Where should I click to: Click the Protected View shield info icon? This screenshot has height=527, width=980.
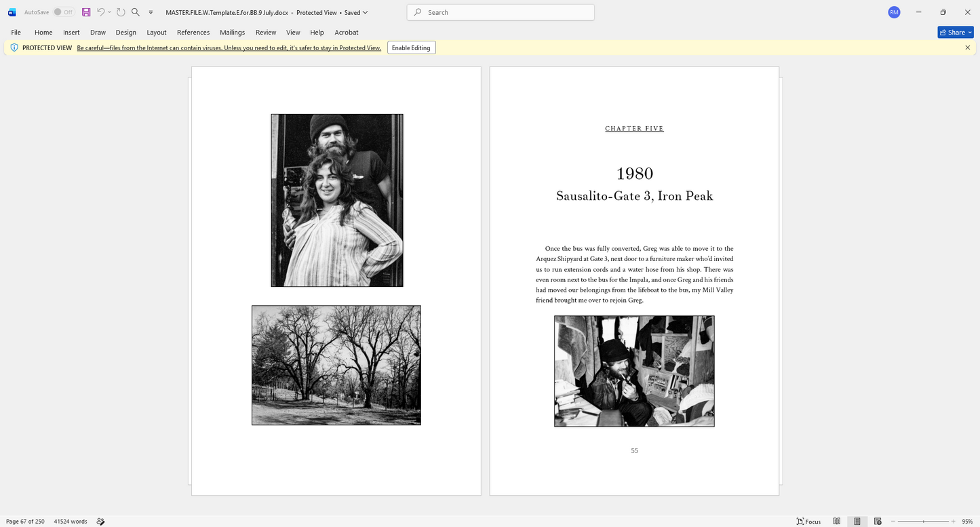pos(14,47)
